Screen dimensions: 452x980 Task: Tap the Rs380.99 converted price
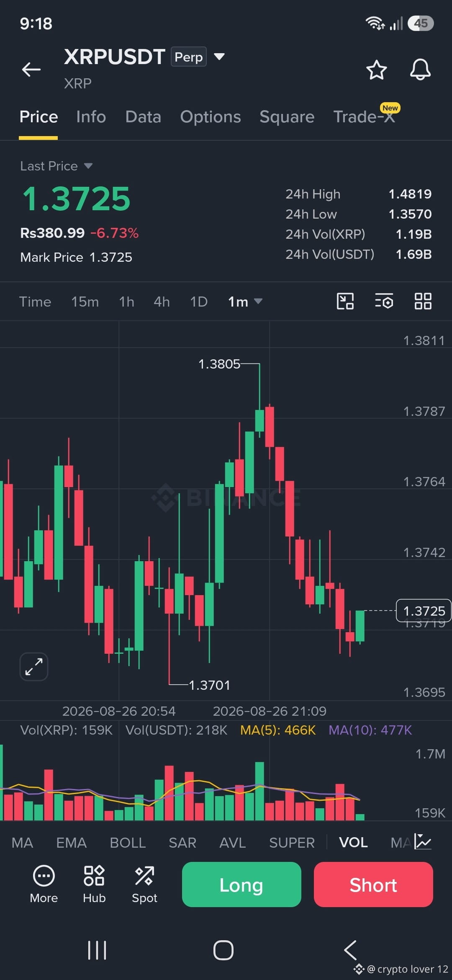52,233
